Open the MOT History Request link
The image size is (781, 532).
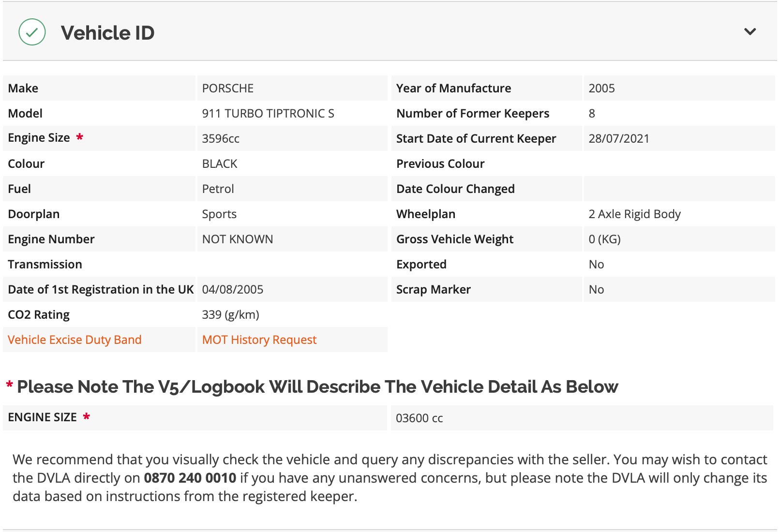click(x=259, y=340)
